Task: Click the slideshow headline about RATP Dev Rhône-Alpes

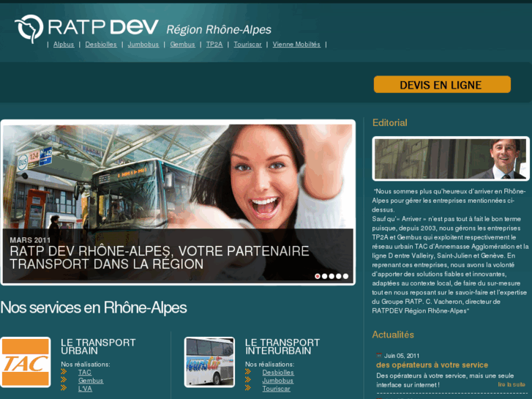Action: [x=160, y=258]
